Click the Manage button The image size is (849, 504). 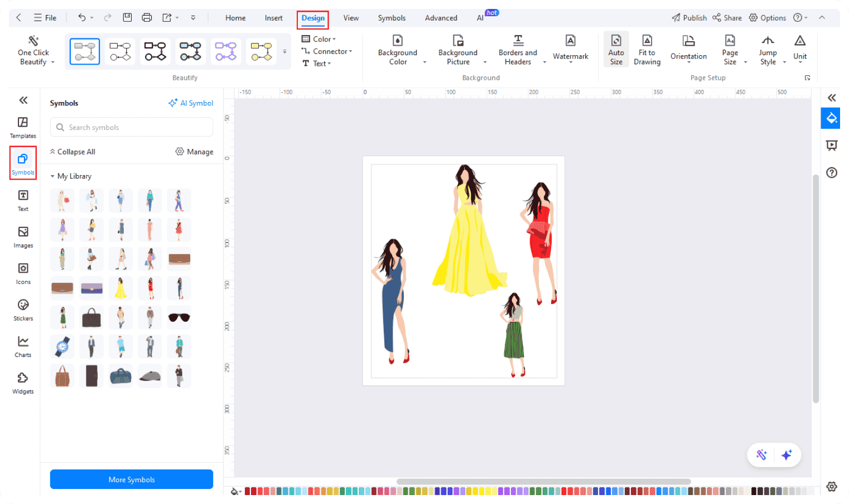pyautogui.click(x=194, y=152)
